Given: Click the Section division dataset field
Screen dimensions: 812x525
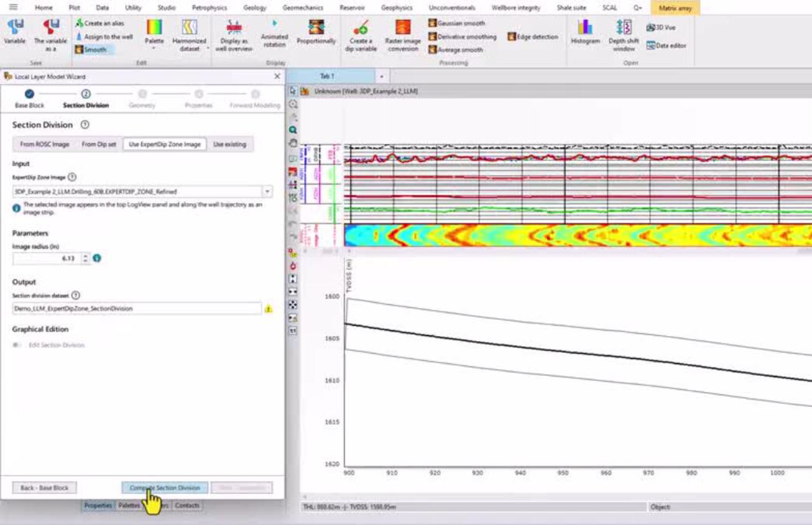Looking at the screenshot, I should point(137,308).
